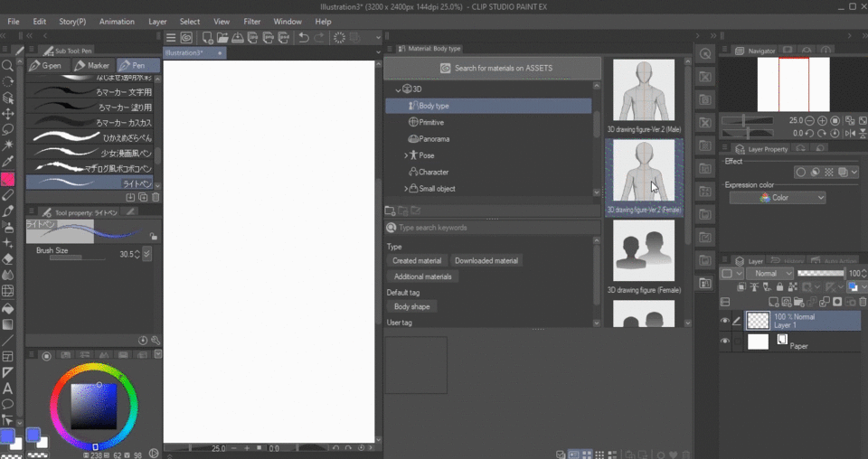The image size is (868, 459).
Task: Click the zoom in navigator icon
Action: [822, 120]
